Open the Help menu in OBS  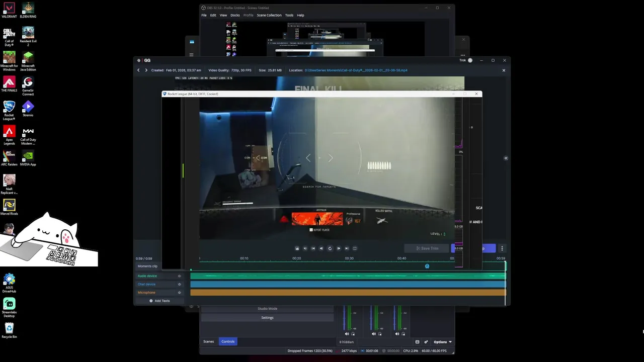(300, 15)
